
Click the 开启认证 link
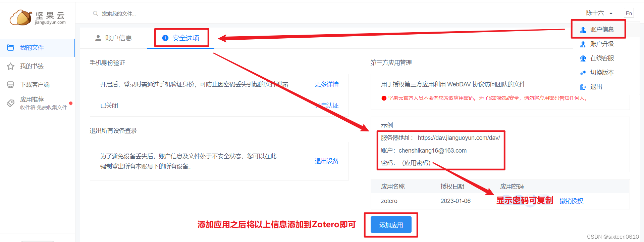point(327,106)
